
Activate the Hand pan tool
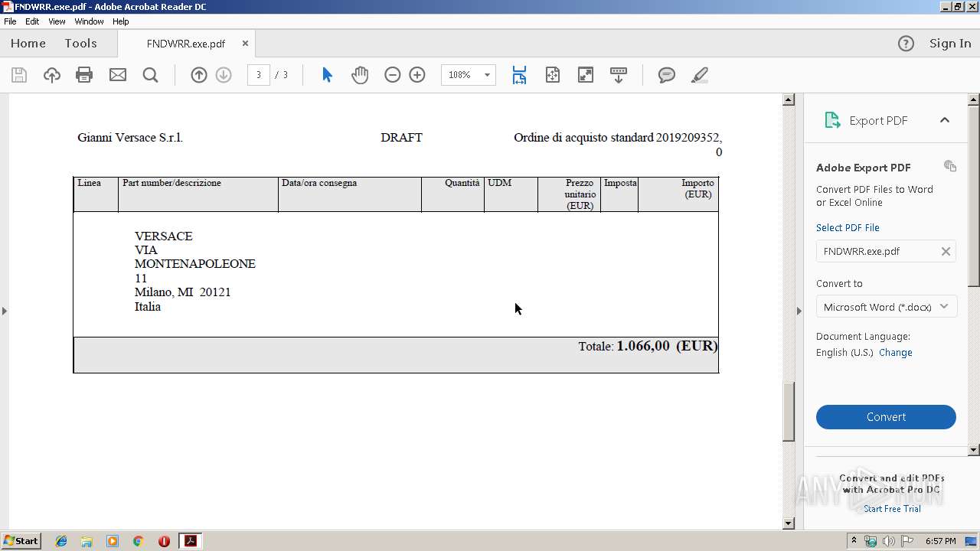click(360, 75)
